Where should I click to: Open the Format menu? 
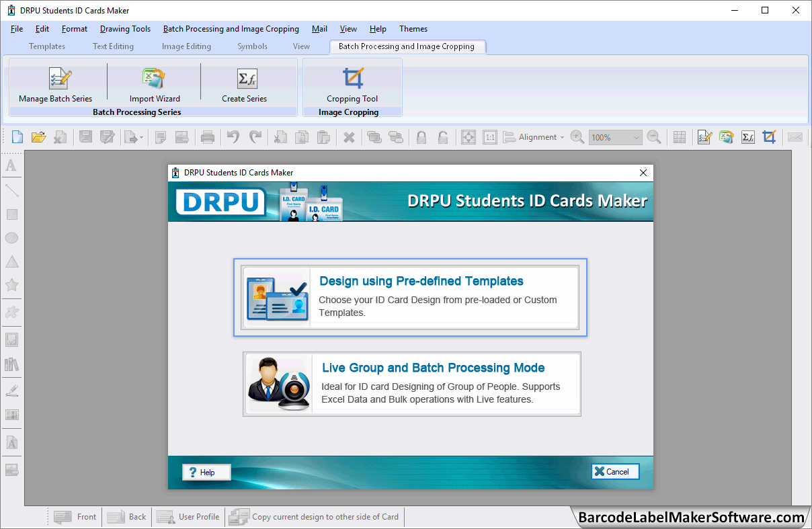click(x=75, y=29)
